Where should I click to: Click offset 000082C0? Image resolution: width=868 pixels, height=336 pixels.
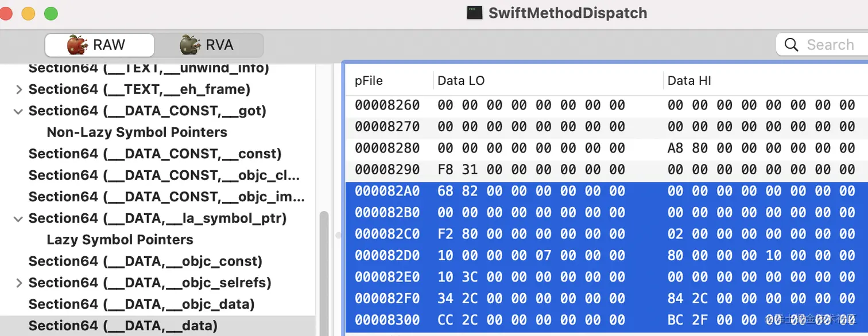point(387,235)
